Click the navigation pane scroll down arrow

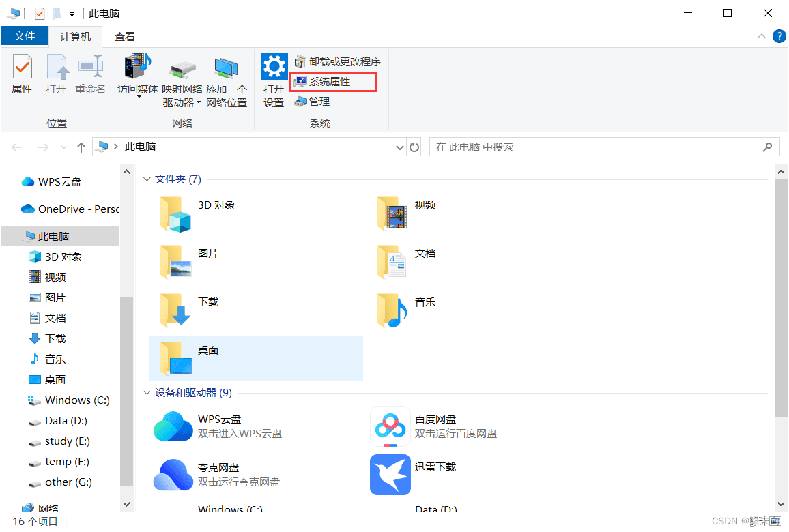[x=126, y=504]
